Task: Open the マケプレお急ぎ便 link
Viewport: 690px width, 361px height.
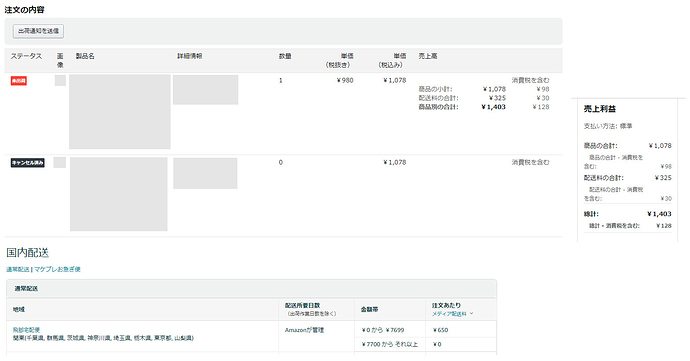Action: (x=57, y=269)
